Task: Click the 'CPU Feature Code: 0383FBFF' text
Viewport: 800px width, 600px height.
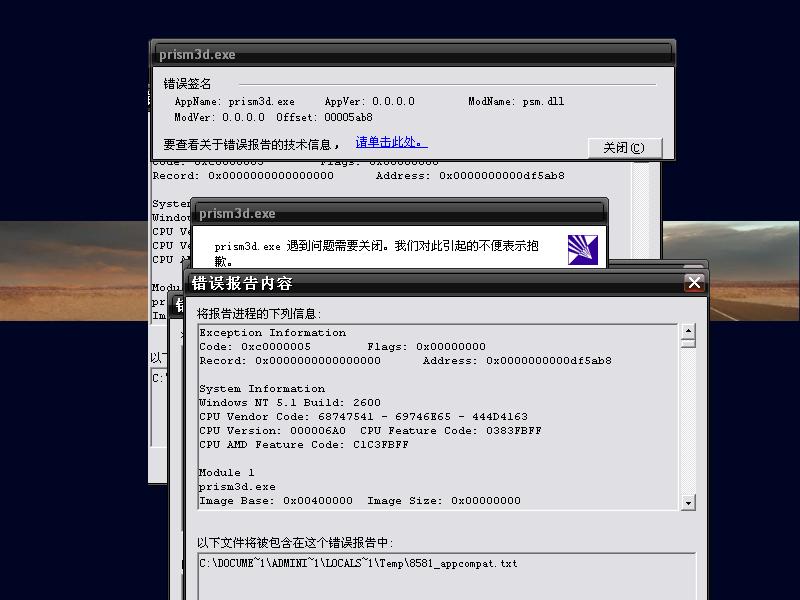Action: pyautogui.click(x=451, y=431)
